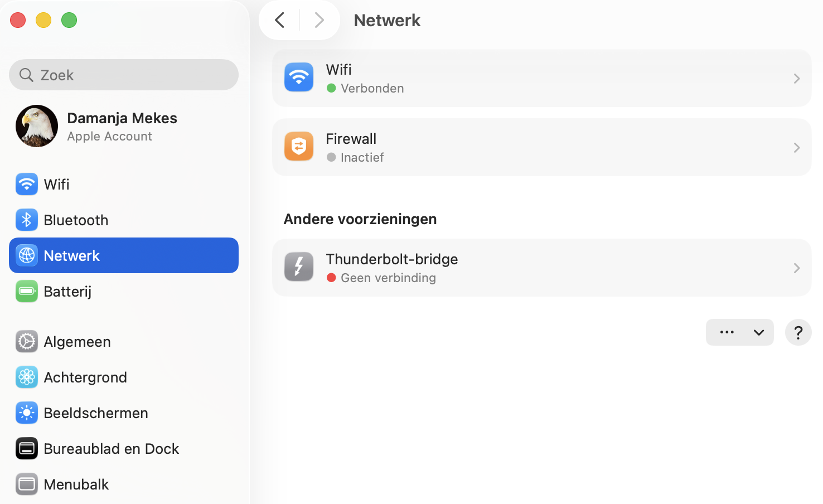Image resolution: width=823 pixels, height=504 pixels.
Task: Select the Batterij icon in the sidebar
Action: (26, 291)
